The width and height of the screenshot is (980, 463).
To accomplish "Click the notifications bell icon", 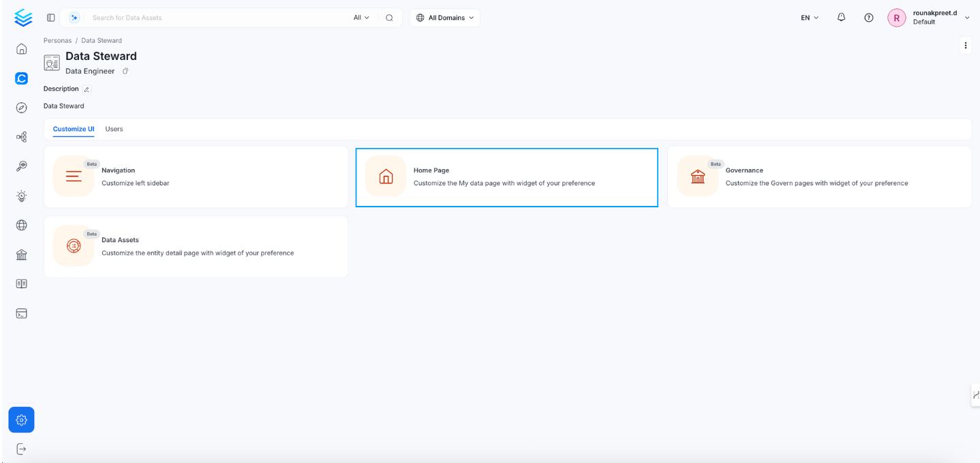I will click(x=841, y=18).
